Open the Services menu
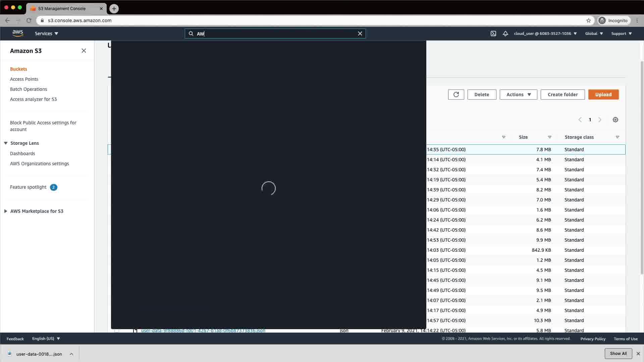Image resolution: width=644 pixels, height=362 pixels. pos(46,34)
